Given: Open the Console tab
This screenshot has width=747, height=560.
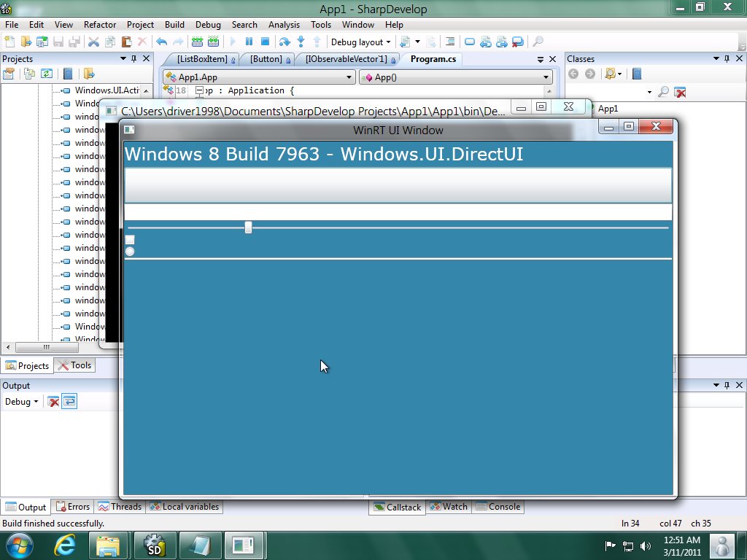Looking at the screenshot, I should [498, 507].
